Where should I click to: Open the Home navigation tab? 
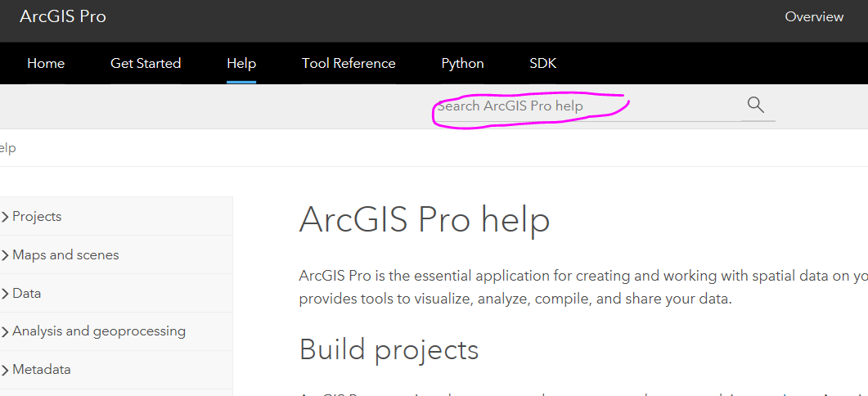coord(46,63)
